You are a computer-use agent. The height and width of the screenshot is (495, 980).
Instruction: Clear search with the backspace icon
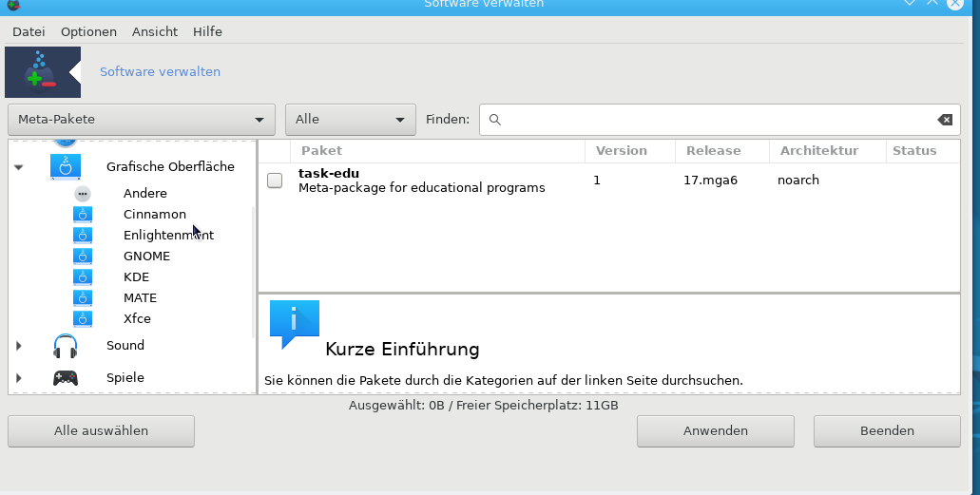[x=944, y=120]
